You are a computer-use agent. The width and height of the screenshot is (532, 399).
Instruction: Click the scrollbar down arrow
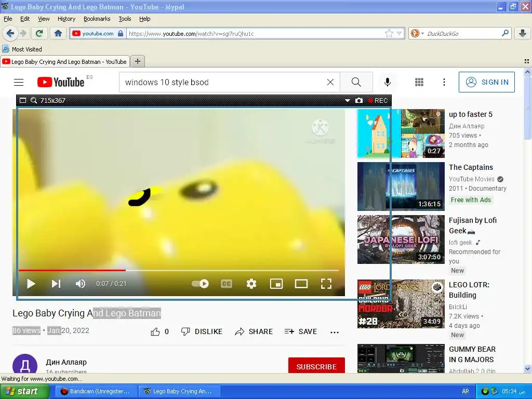(x=527, y=368)
